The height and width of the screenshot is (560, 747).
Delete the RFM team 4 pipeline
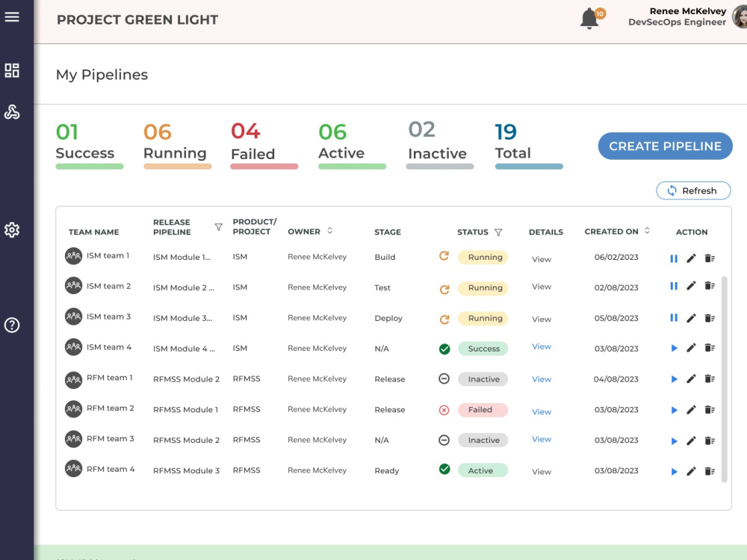(x=710, y=471)
